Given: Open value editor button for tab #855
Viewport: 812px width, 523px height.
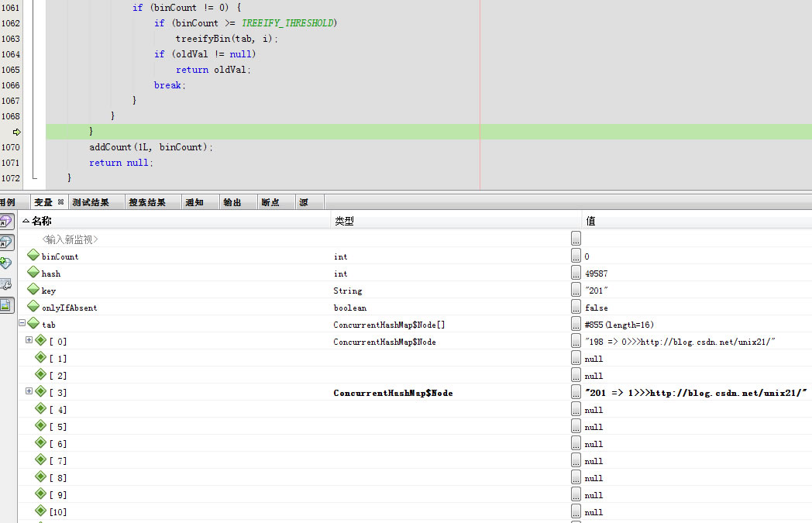Looking at the screenshot, I should (576, 324).
